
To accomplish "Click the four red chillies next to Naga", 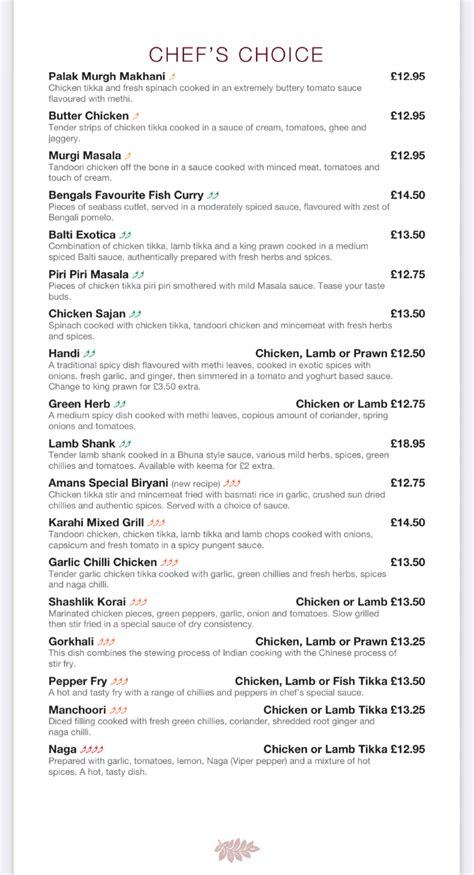I will pos(92,749).
